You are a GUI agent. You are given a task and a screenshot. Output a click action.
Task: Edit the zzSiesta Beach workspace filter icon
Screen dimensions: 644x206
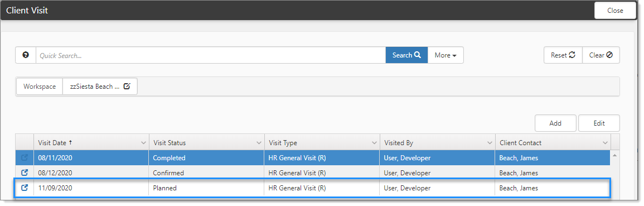[127, 87]
